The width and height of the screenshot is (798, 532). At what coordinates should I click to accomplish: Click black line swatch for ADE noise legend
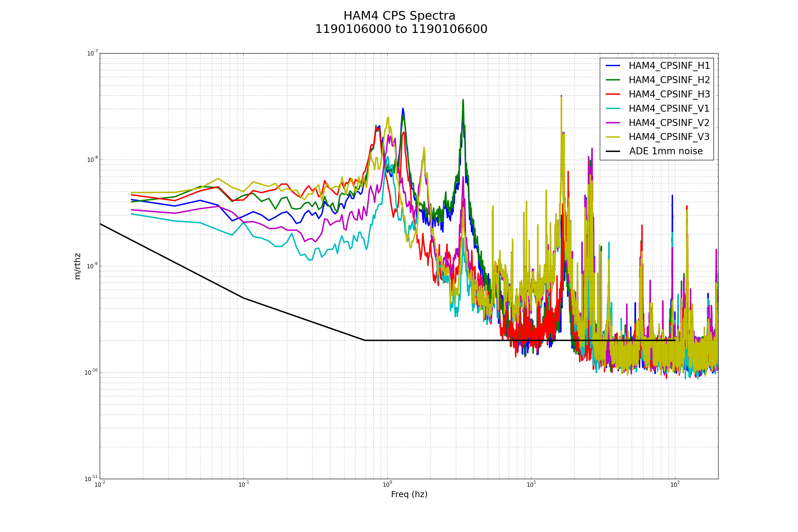click(613, 151)
